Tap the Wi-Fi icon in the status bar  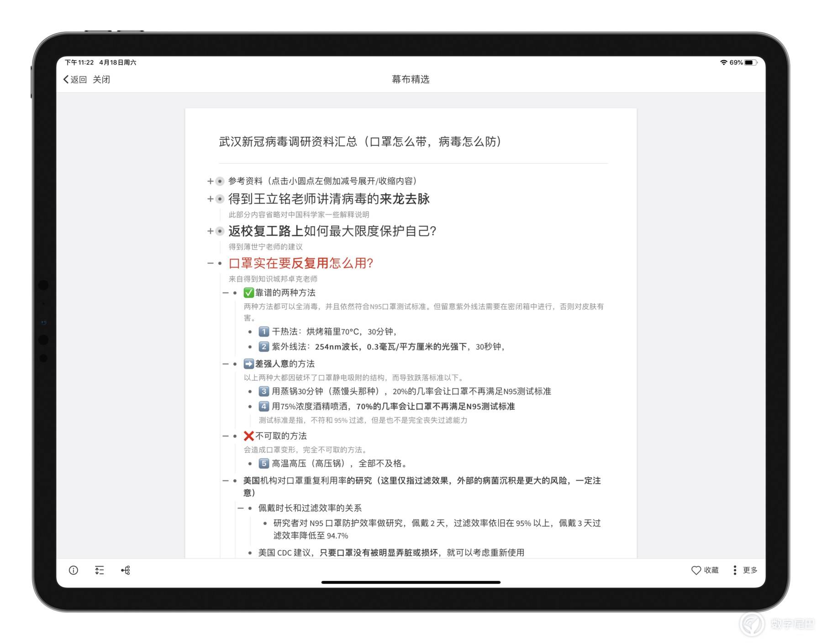tap(723, 62)
